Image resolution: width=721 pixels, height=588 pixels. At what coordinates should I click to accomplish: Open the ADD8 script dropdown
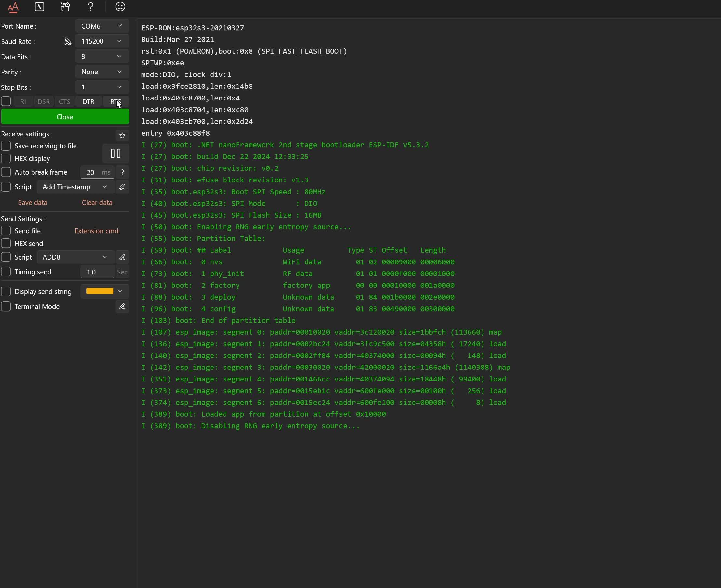pyautogui.click(x=75, y=257)
